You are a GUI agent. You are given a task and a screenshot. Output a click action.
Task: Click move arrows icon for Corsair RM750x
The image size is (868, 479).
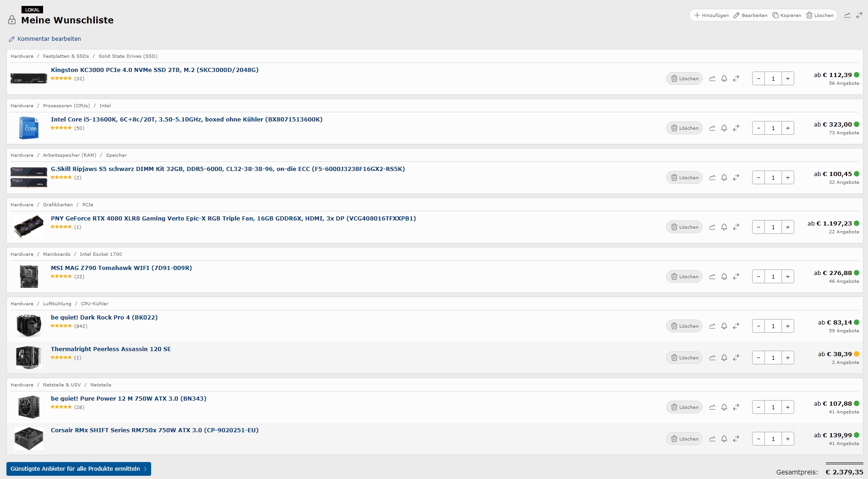pos(736,439)
